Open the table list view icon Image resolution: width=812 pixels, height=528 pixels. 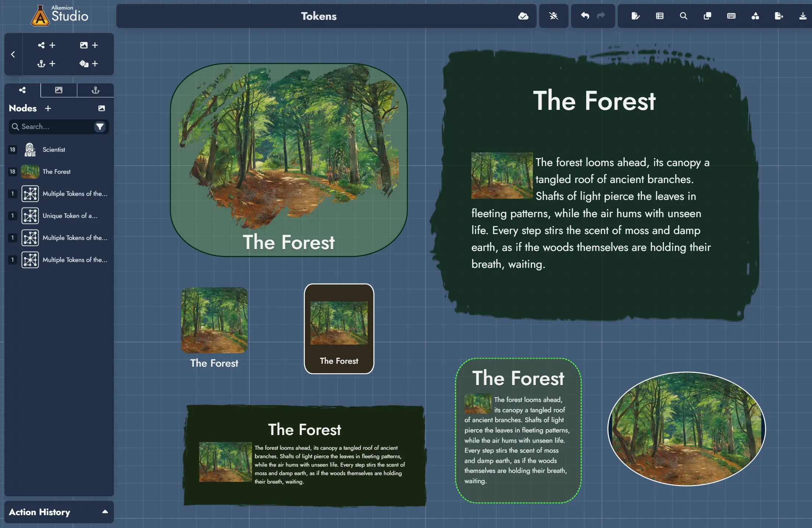coord(660,16)
